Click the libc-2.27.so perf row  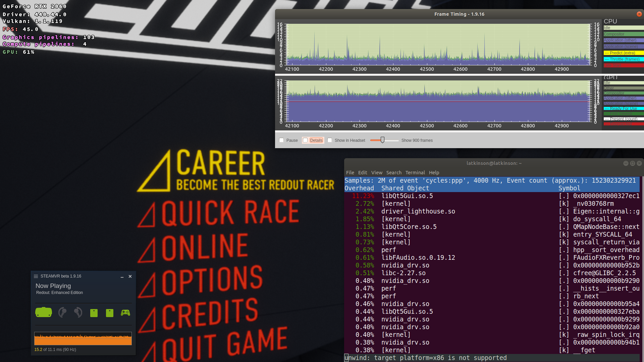(x=492, y=273)
